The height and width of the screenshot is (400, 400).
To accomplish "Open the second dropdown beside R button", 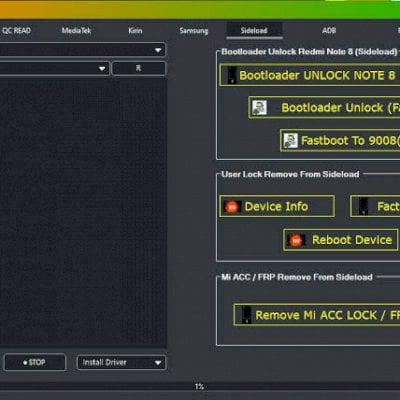I will [x=55, y=69].
